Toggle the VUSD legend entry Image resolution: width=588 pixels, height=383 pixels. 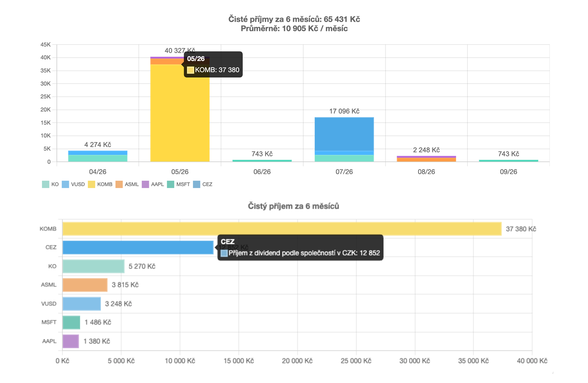[73, 184]
